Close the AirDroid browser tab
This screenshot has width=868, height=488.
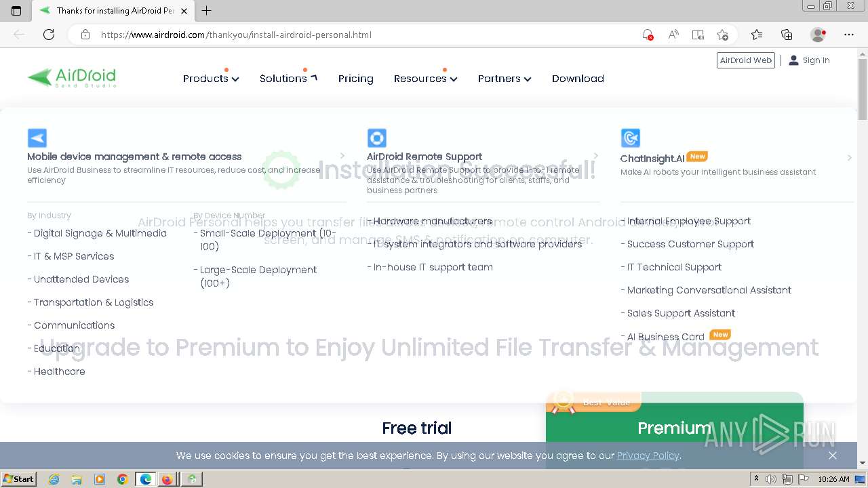[184, 11]
